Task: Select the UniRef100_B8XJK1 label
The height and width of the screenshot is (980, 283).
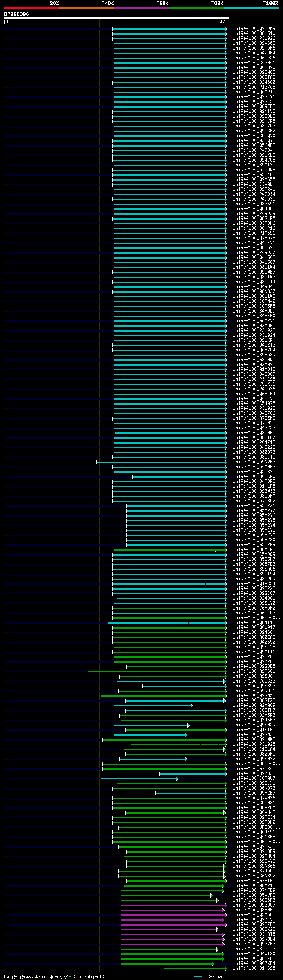Action: 254,550
